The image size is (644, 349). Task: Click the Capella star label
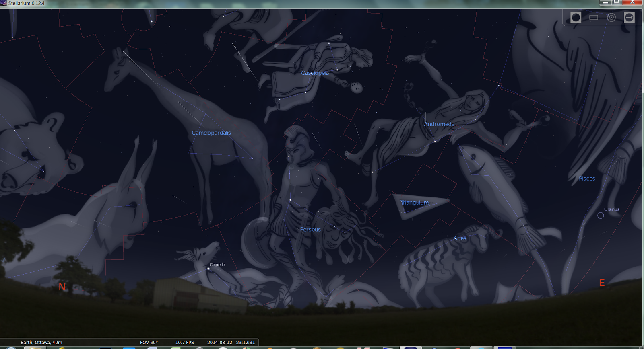(217, 265)
